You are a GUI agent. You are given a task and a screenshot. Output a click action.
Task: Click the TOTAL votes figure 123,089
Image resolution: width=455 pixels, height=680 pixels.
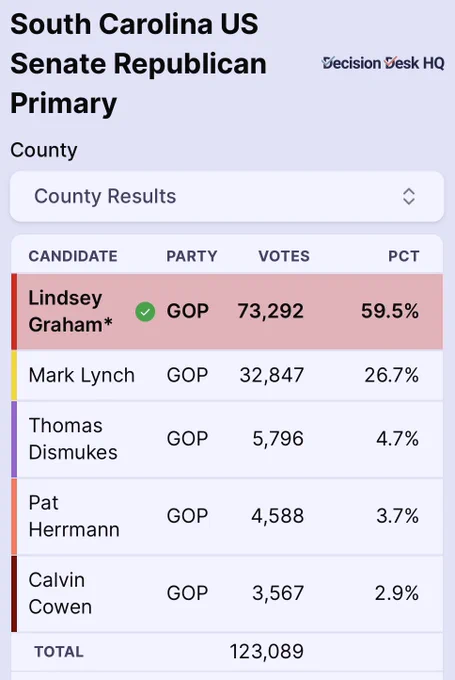[x=266, y=651]
